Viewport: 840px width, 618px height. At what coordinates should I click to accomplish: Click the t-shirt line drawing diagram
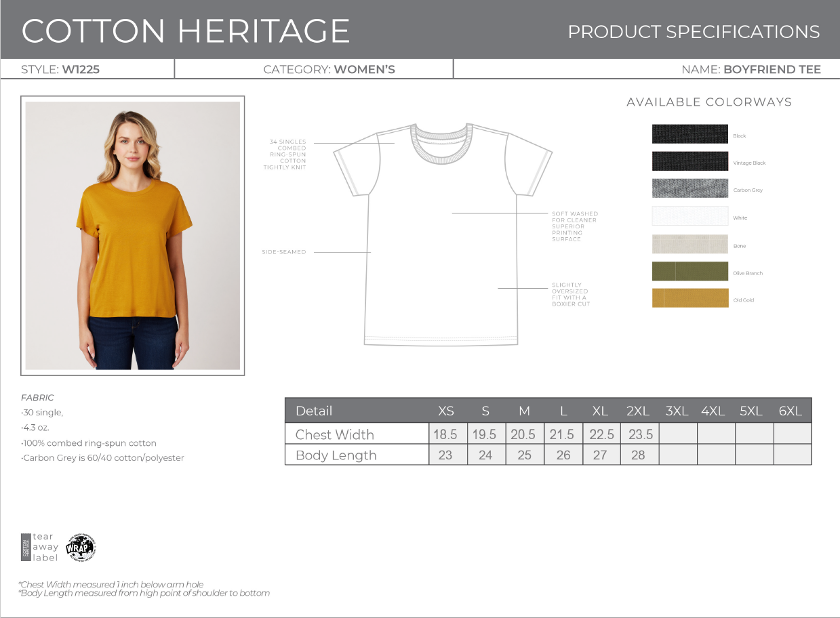tap(442, 234)
